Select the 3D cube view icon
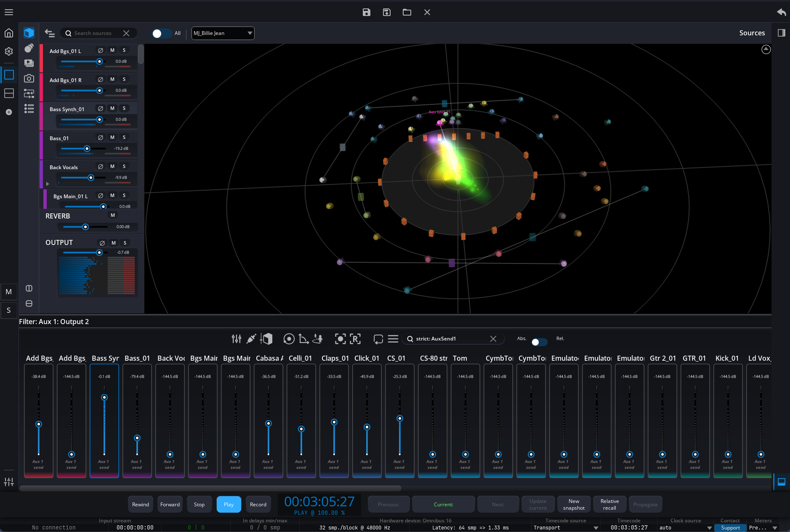This screenshot has width=790, height=532. (x=29, y=33)
